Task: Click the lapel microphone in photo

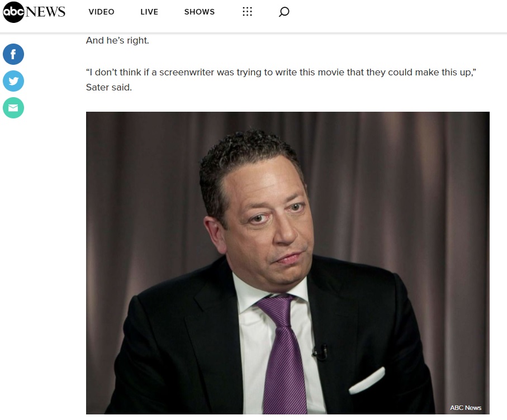Action: 320,352
